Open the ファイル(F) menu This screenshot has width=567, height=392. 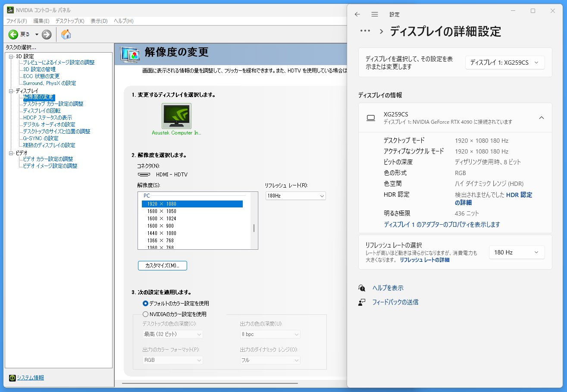tap(17, 21)
